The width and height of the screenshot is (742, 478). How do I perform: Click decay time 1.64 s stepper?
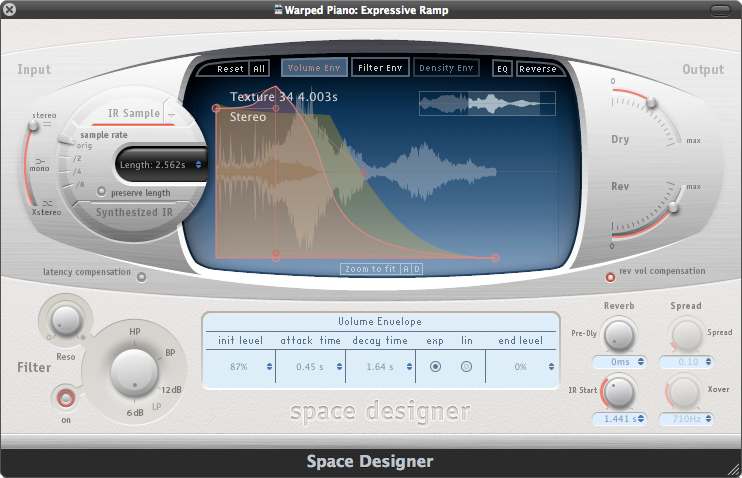(409, 366)
